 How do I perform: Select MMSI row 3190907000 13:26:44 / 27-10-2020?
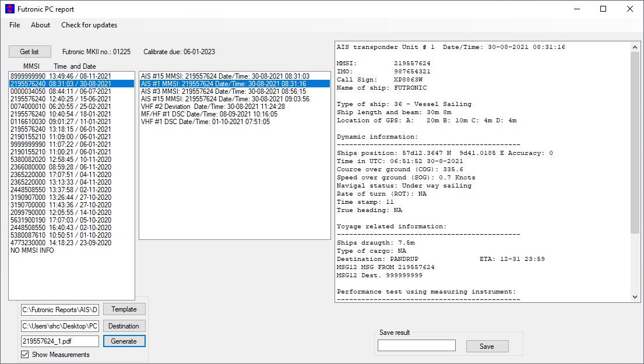click(72, 197)
